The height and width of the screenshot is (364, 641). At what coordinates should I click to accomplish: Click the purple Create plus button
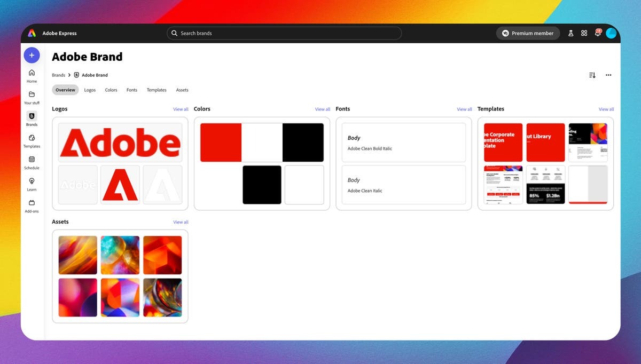click(32, 55)
